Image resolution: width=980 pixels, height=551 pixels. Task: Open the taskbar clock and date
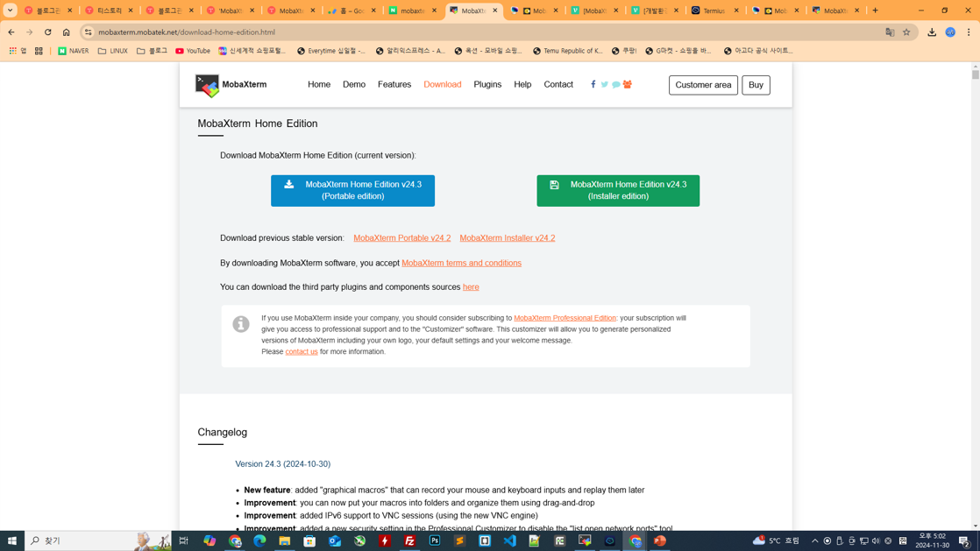tap(933, 541)
